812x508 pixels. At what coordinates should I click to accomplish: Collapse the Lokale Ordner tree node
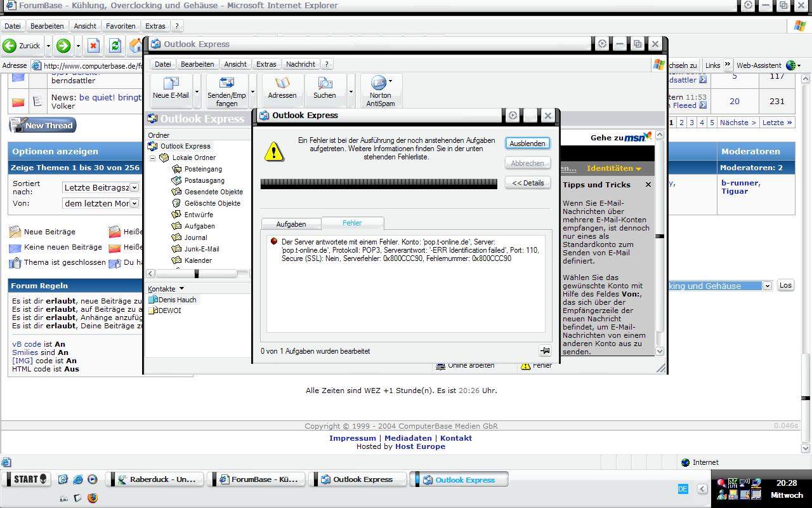pos(152,158)
